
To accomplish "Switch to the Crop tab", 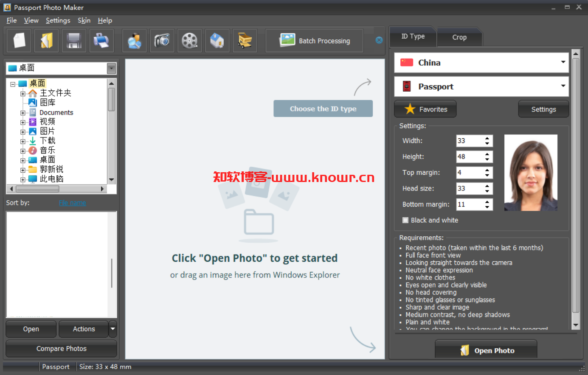I will click(459, 37).
